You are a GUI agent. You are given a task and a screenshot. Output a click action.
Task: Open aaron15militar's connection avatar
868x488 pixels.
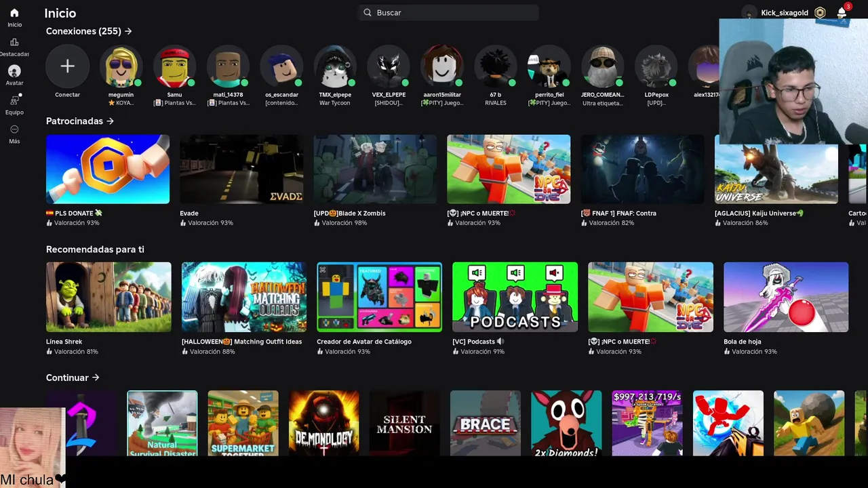point(442,66)
